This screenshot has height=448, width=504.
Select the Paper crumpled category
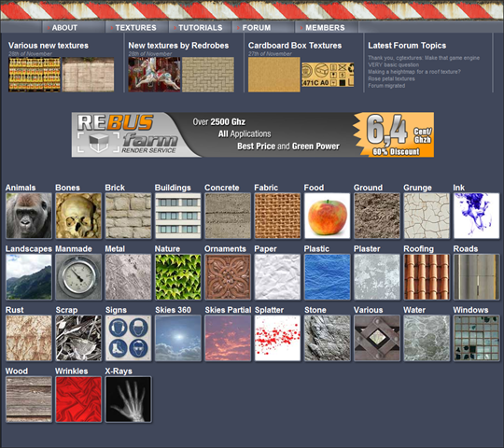tap(277, 277)
